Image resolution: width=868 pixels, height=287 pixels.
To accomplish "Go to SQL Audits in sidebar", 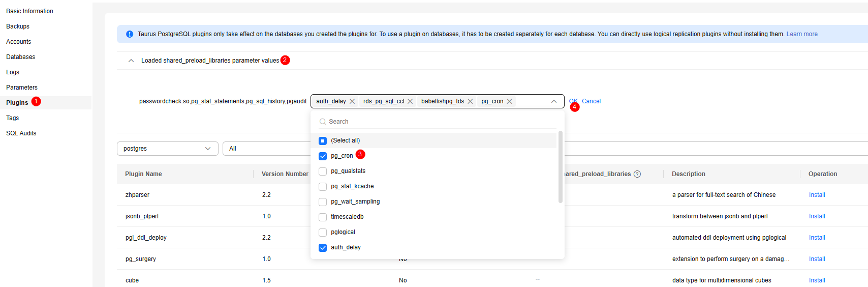I will (21, 133).
